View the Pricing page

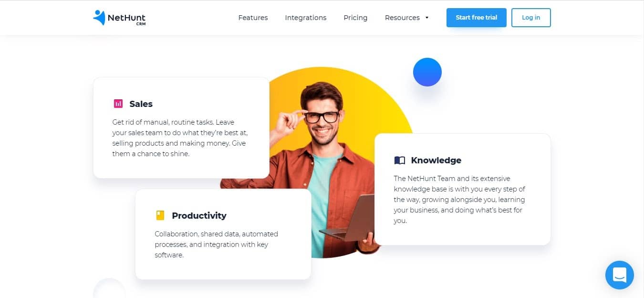tap(355, 18)
